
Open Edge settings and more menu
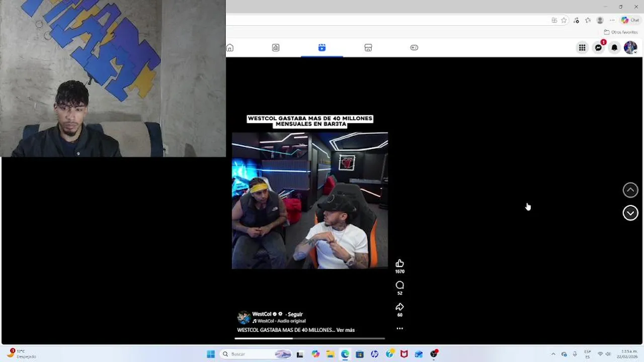pyautogui.click(x=612, y=20)
